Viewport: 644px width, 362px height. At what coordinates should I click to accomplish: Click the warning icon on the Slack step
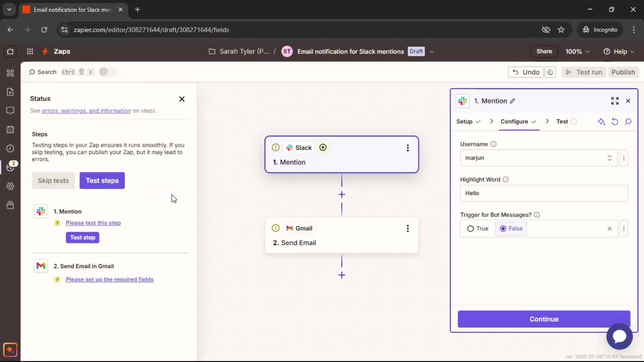click(276, 147)
